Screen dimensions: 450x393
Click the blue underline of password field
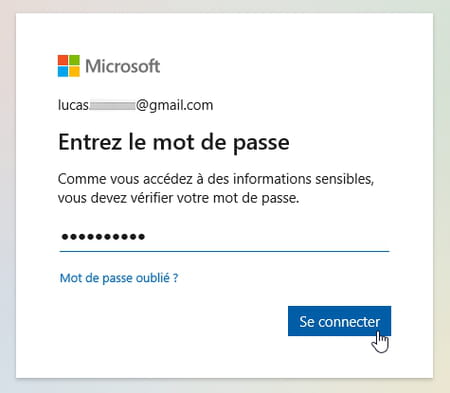tap(224, 251)
